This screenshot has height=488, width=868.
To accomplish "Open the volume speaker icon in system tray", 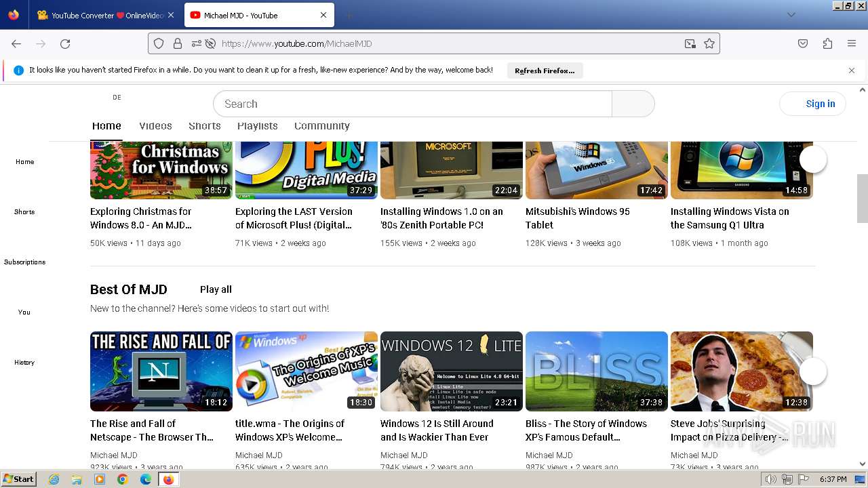I will point(770,479).
